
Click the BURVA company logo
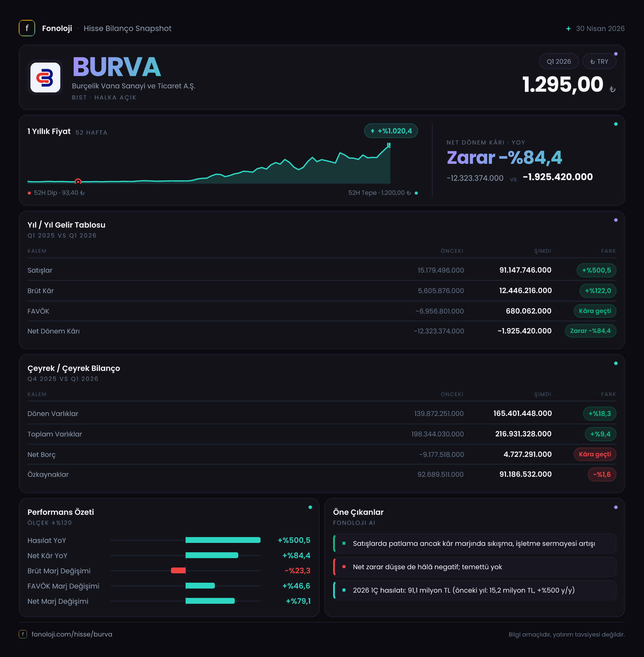(45, 78)
